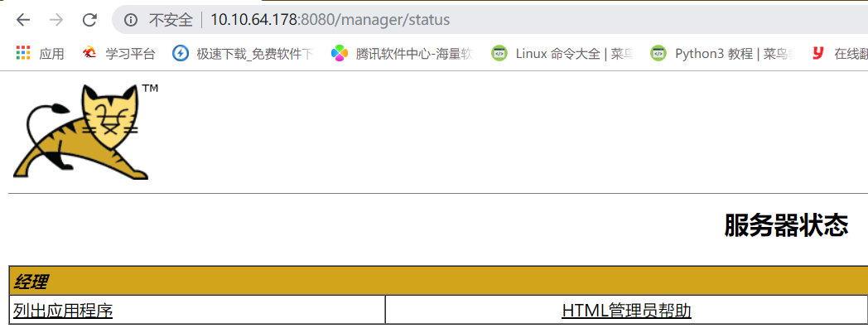Click the browser forward arrow
The height and width of the screenshot is (333, 868).
[56, 21]
